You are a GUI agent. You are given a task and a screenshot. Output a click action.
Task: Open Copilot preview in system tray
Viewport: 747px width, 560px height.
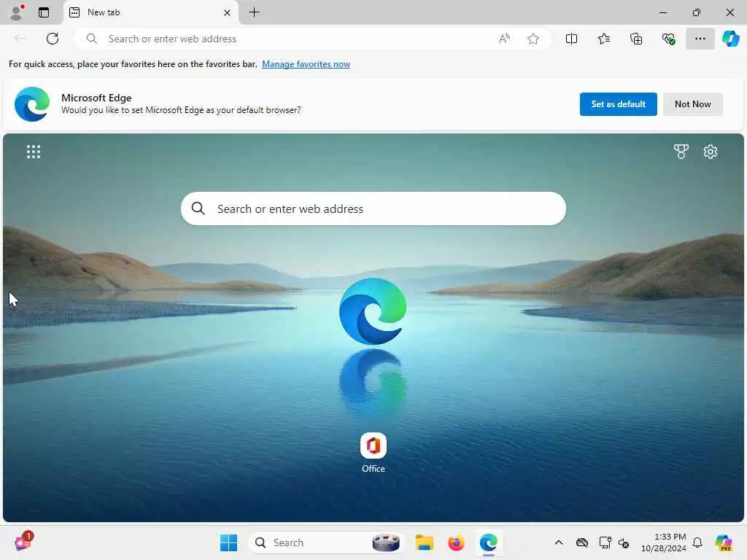point(723,542)
